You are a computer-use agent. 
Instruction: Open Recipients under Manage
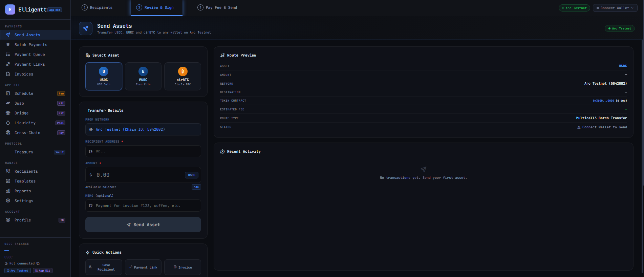(x=35, y=171)
